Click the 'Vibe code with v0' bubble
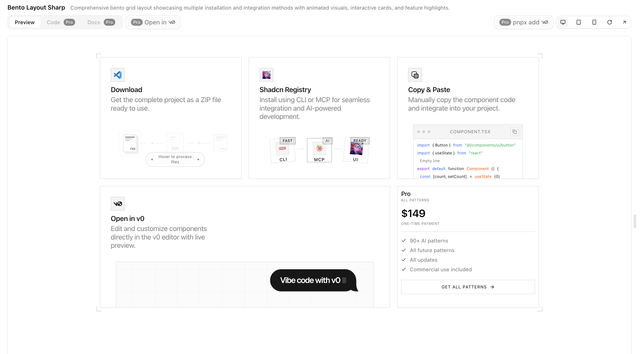This screenshot has height=354, width=644. (313, 280)
